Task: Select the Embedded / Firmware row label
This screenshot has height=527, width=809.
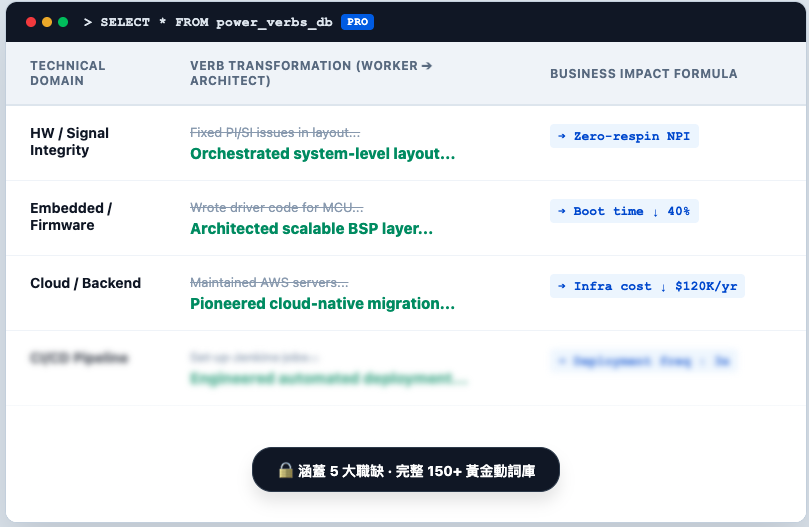Action: (x=71, y=217)
